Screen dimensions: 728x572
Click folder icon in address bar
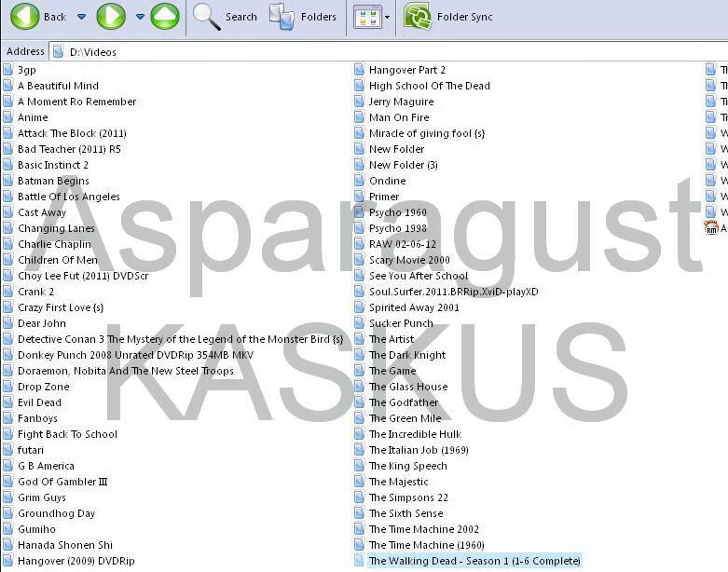tap(58, 51)
